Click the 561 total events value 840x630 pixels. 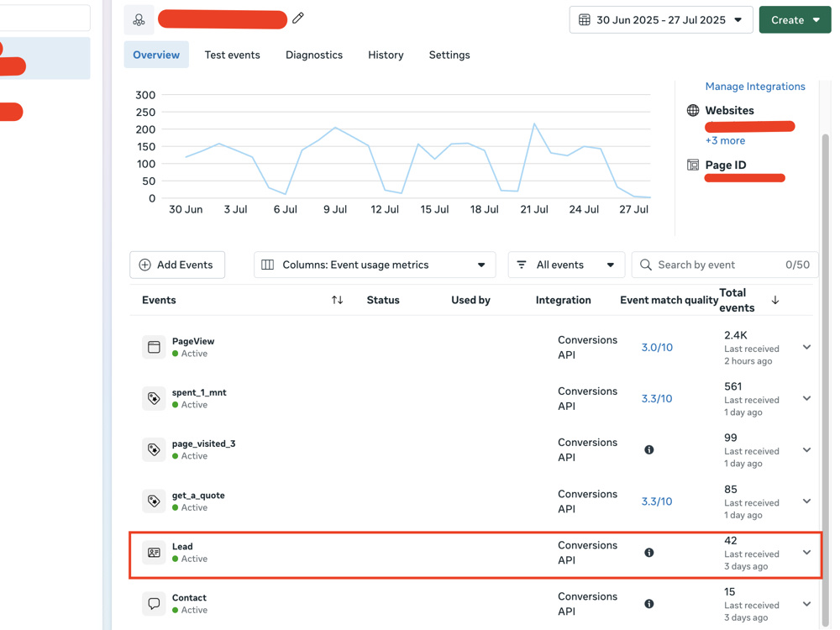(732, 386)
